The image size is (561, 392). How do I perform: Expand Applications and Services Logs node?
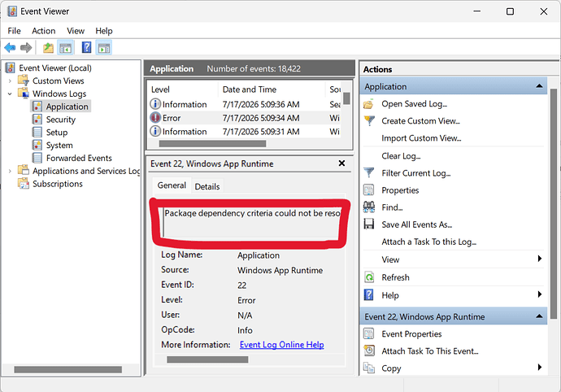coord(10,171)
